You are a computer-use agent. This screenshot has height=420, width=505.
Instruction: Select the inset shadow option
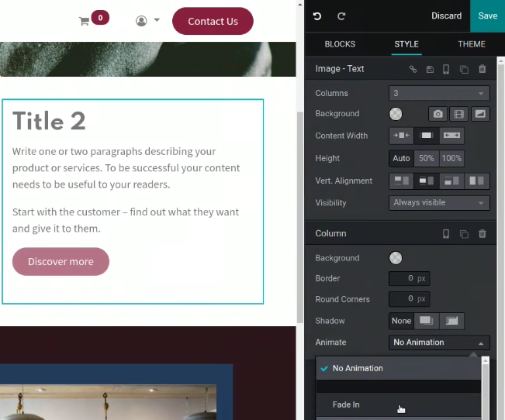click(x=451, y=321)
